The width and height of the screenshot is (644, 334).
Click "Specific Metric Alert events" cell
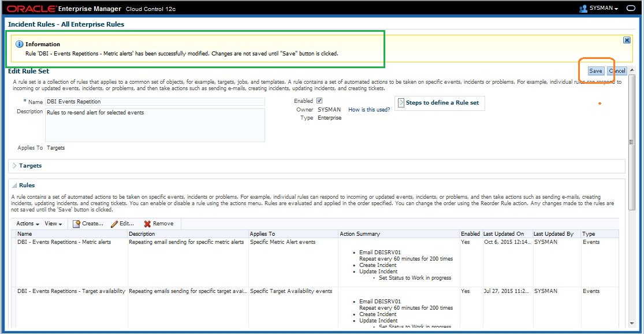(x=282, y=242)
